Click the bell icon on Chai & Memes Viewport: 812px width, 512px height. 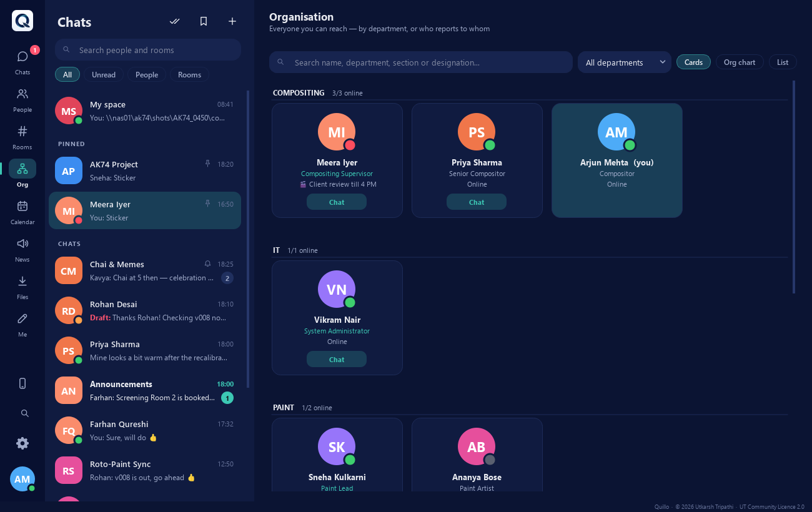point(208,263)
